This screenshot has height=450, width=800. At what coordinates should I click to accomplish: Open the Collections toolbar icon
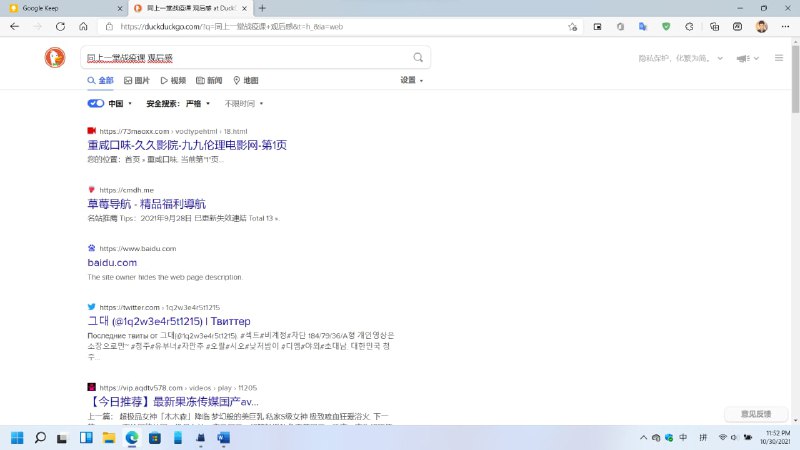(x=714, y=27)
